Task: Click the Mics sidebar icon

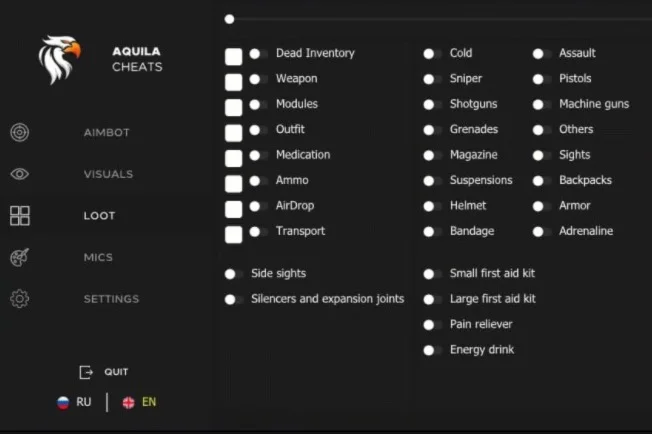Action: [x=19, y=257]
